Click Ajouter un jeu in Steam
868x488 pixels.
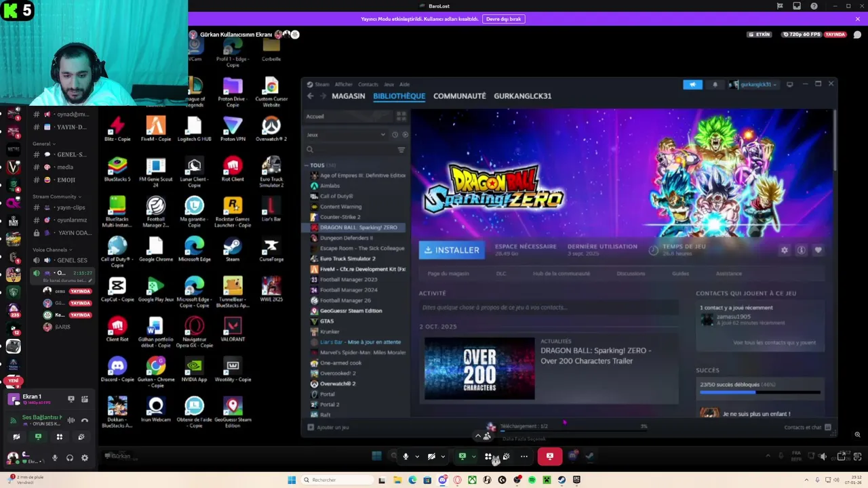[x=328, y=428]
